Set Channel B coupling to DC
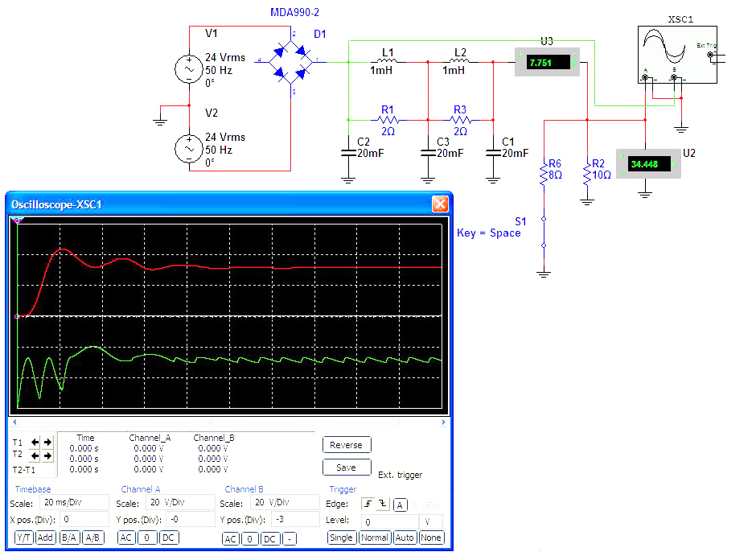 pyautogui.click(x=271, y=538)
